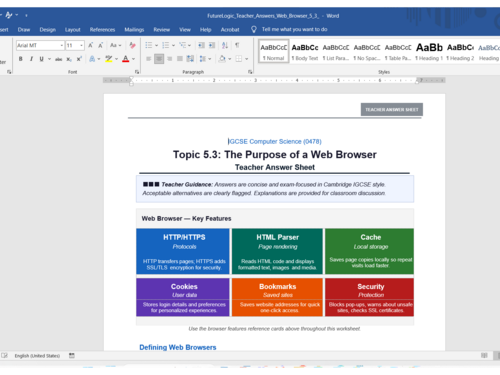The height and width of the screenshot is (375, 500).
Task: Click the Borders grid icon
Action: coord(239,59)
